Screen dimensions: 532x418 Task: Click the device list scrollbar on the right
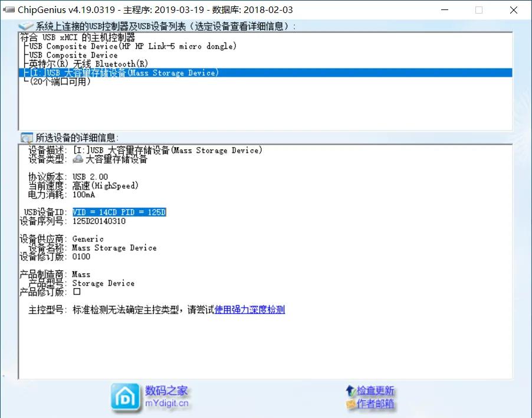(508, 77)
